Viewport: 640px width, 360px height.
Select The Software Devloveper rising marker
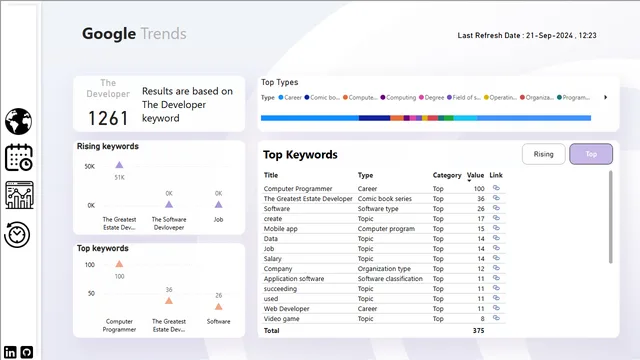(169, 204)
